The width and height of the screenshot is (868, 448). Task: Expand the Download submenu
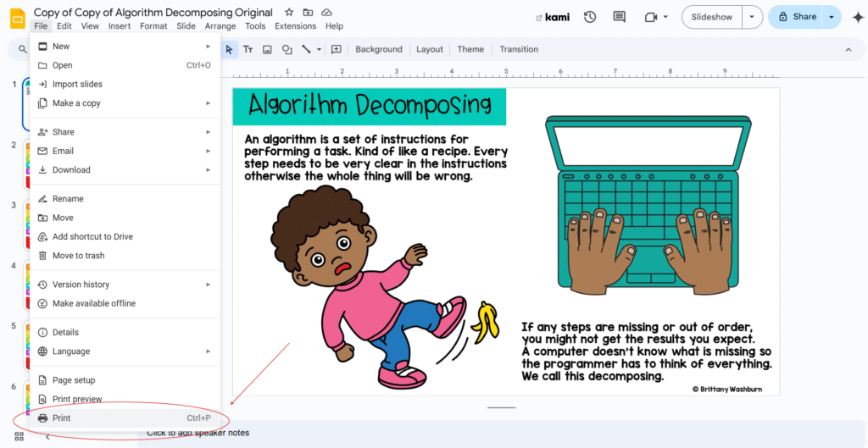coord(125,169)
